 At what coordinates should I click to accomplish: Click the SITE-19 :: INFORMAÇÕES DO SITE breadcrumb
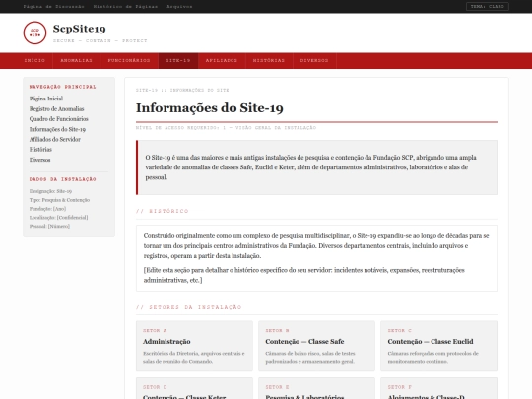click(182, 90)
